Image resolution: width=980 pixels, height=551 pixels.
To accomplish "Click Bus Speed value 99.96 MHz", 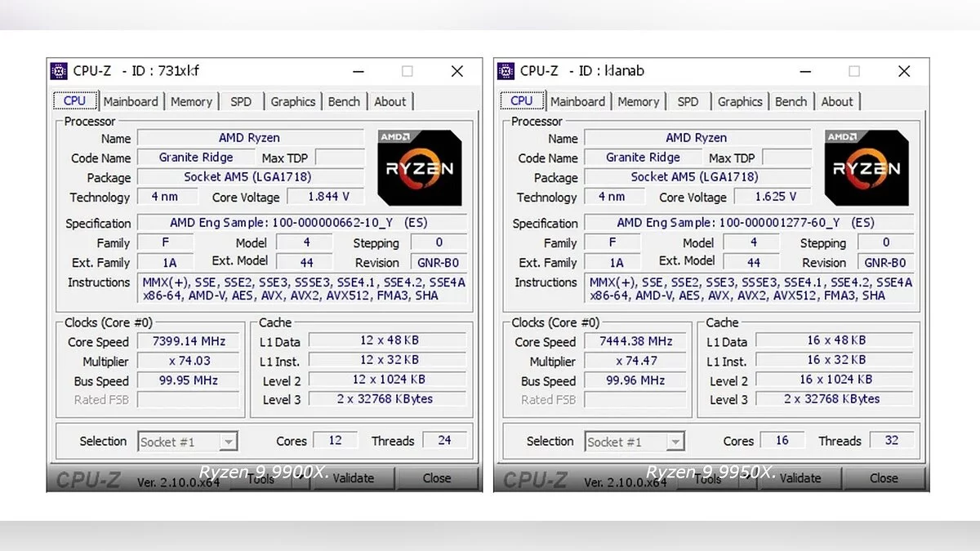I will (x=635, y=380).
